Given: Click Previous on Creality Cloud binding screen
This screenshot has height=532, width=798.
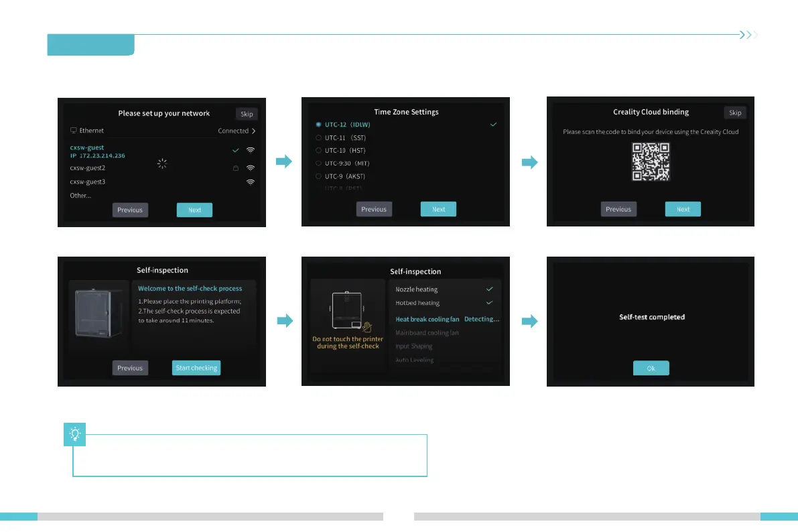Looking at the screenshot, I should click(618, 209).
